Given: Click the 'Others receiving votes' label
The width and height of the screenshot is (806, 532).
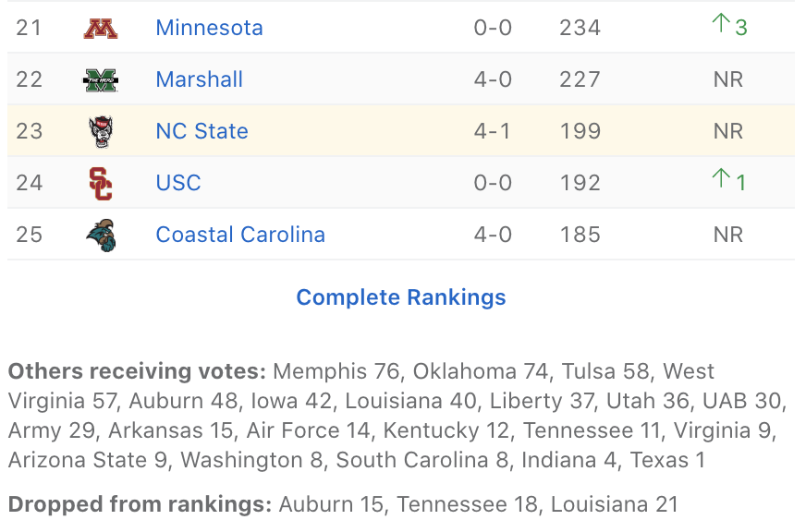Looking at the screenshot, I should click(138, 371).
